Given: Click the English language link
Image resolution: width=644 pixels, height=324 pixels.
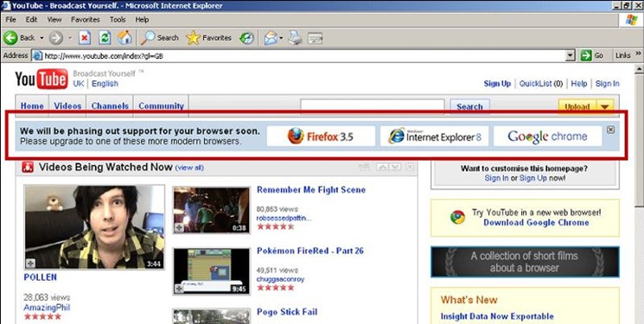Looking at the screenshot, I should tap(105, 83).
